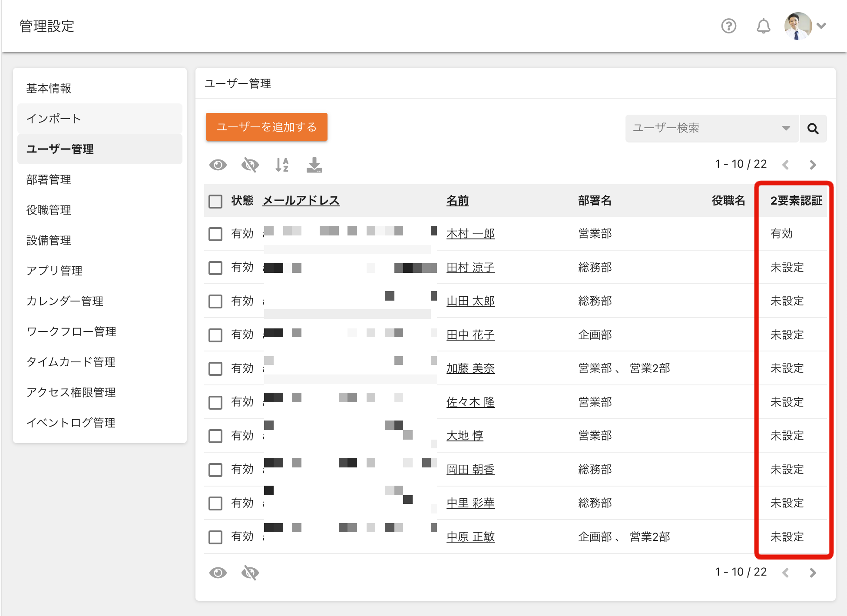Tick the checkbox for 加藤 美奈
The image size is (847, 616).
215,368
